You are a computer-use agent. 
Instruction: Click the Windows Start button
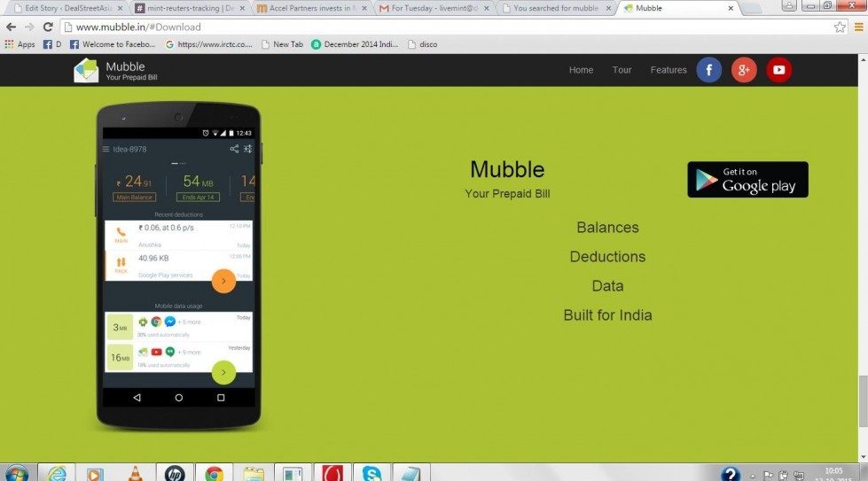[16, 473]
